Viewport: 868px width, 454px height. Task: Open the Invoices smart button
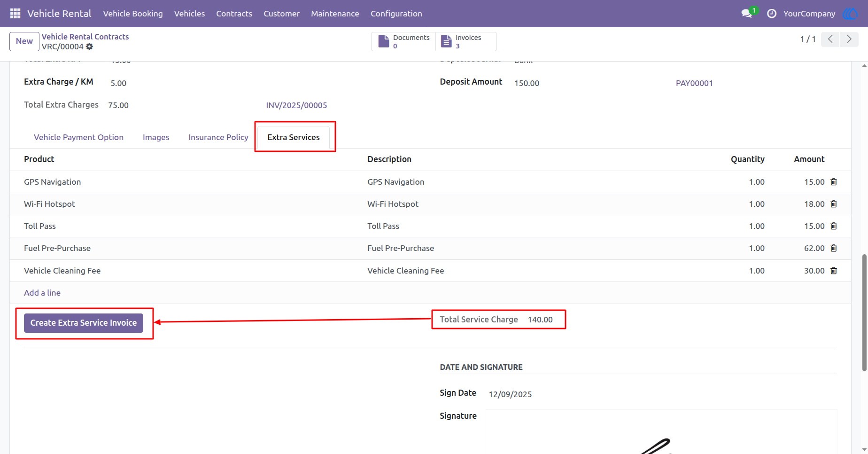pyautogui.click(x=466, y=41)
